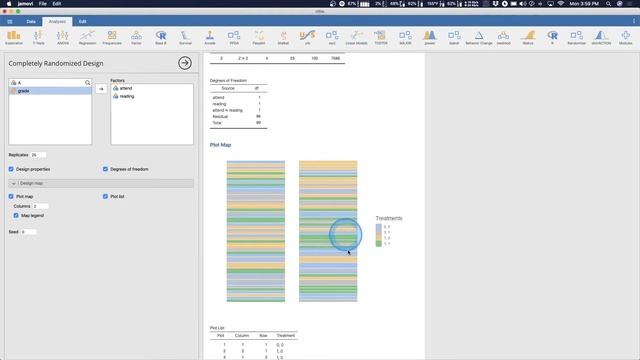Image resolution: width=640 pixels, height=360 pixels.
Task: Open the ANOVA analysis menu
Action: tap(63, 38)
